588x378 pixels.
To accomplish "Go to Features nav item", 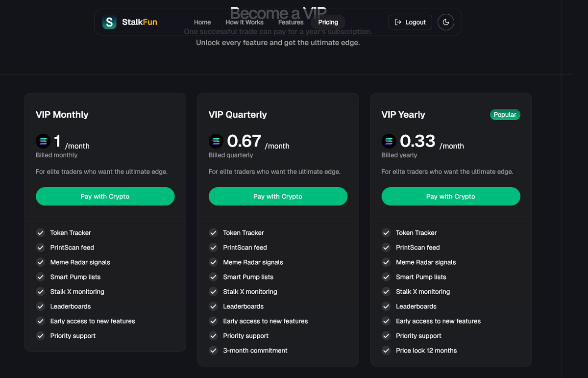I will tap(291, 22).
